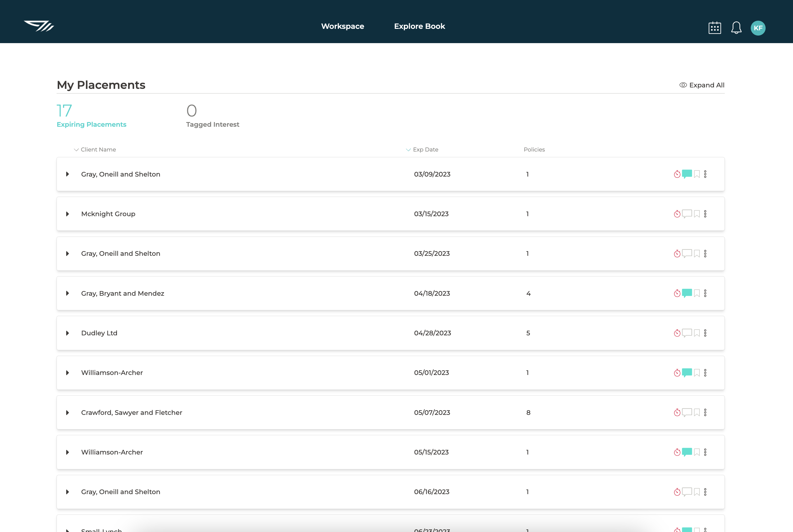793x532 pixels.
Task: Toggle the bookmark on Dudley Ltd row
Action: (x=696, y=333)
